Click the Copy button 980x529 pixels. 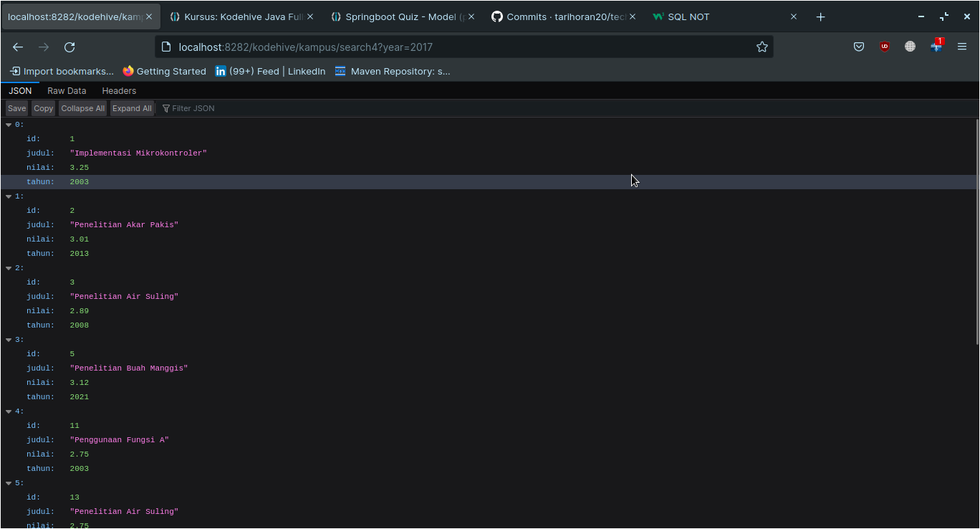coord(42,108)
